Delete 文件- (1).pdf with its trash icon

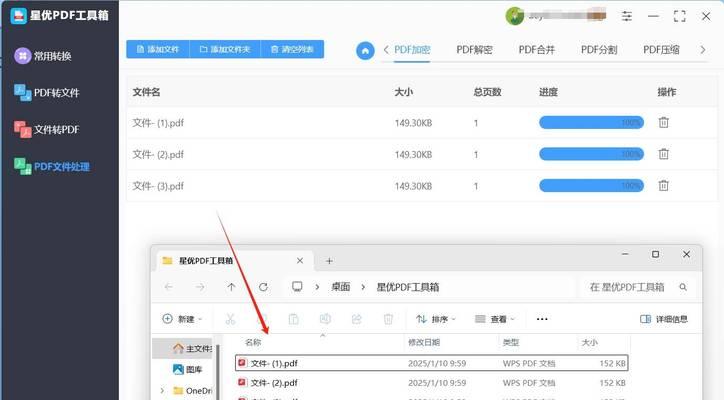[664, 122]
